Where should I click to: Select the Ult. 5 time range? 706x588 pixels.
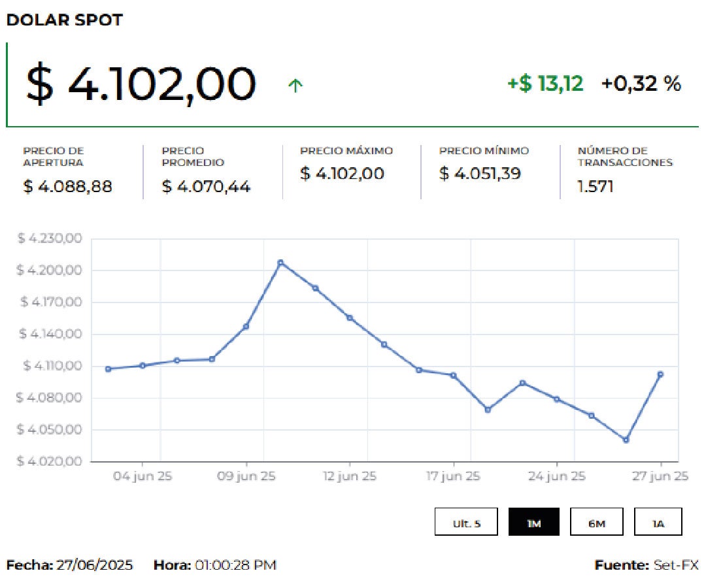(x=466, y=523)
